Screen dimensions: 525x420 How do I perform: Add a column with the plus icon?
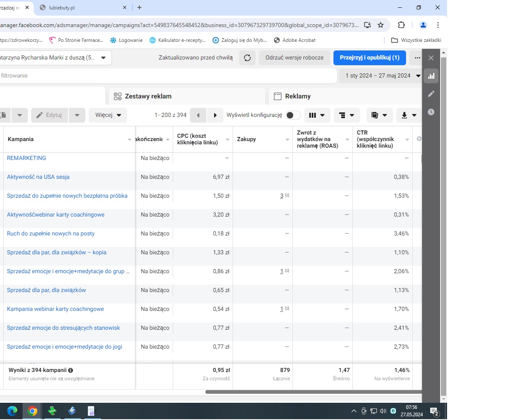pos(419,139)
